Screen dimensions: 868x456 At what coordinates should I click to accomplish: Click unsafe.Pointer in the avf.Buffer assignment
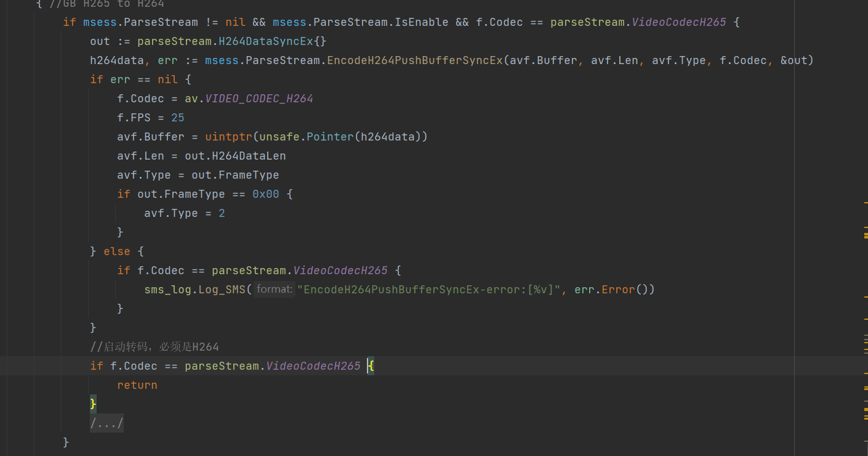(306, 137)
